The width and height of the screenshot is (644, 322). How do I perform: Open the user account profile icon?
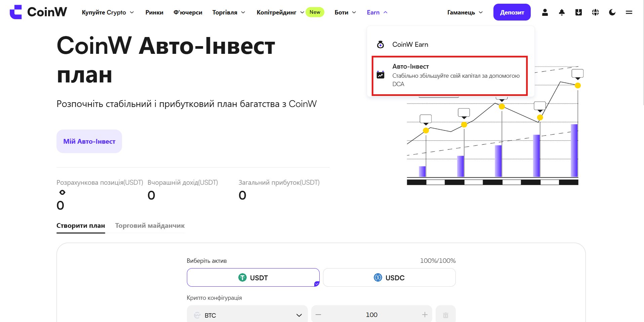pyautogui.click(x=545, y=12)
